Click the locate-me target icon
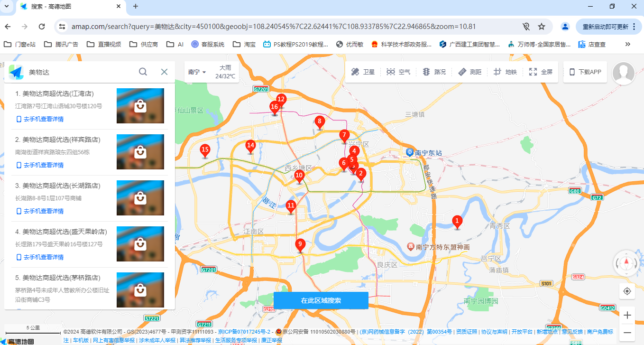Image resolution: width=644 pixels, height=345 pixels. [627, 291]
